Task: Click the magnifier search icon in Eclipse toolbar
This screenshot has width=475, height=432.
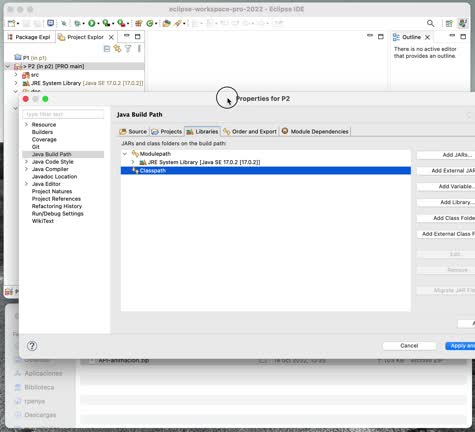Action: pyautogui.click(x=430, y=23)
